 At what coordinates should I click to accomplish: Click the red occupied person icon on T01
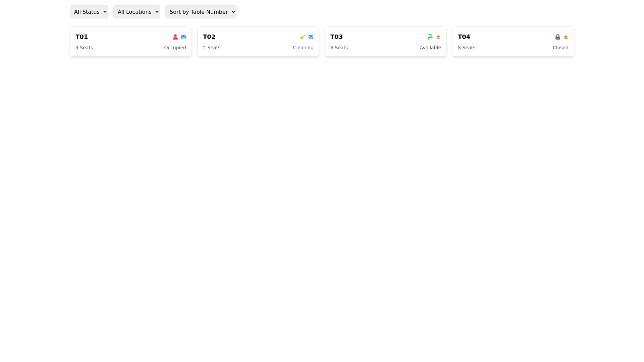click(x=175, y=37)
